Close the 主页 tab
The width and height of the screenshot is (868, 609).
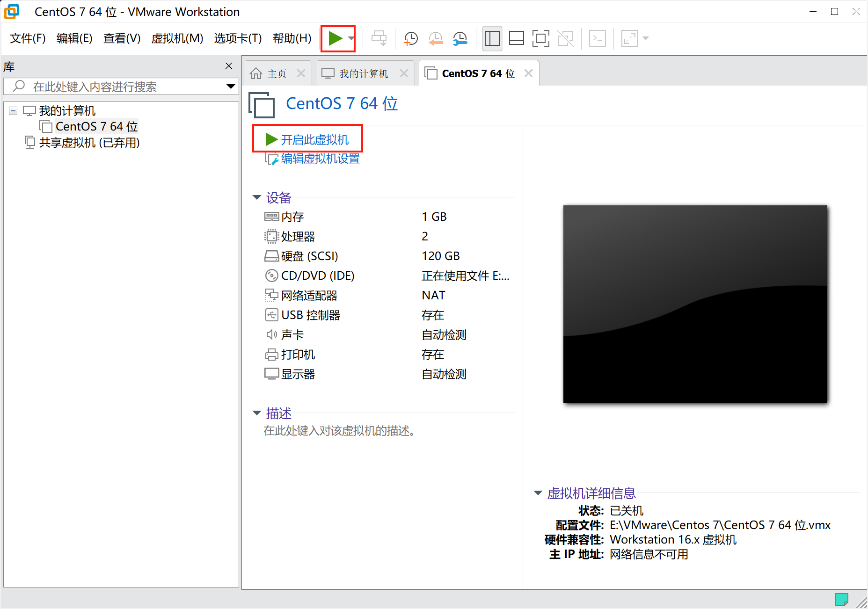click(x=301, y=73)
